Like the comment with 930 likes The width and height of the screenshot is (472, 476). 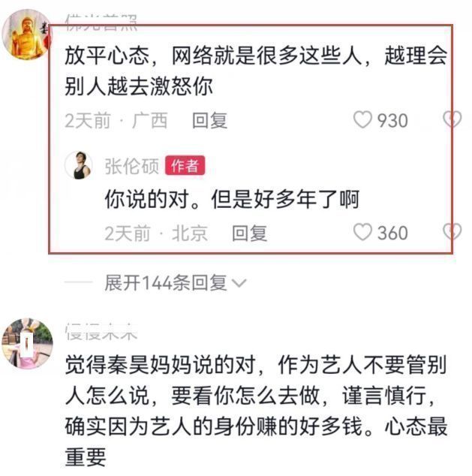tap(362, 119)
